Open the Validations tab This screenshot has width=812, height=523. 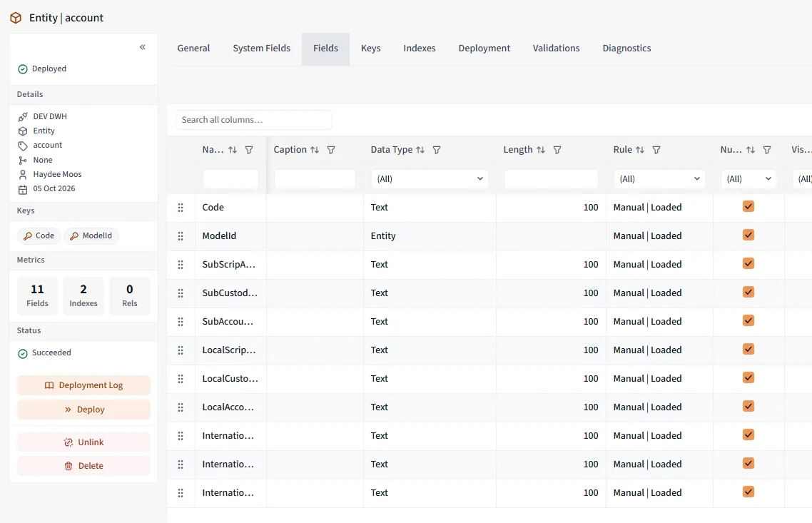556,48
